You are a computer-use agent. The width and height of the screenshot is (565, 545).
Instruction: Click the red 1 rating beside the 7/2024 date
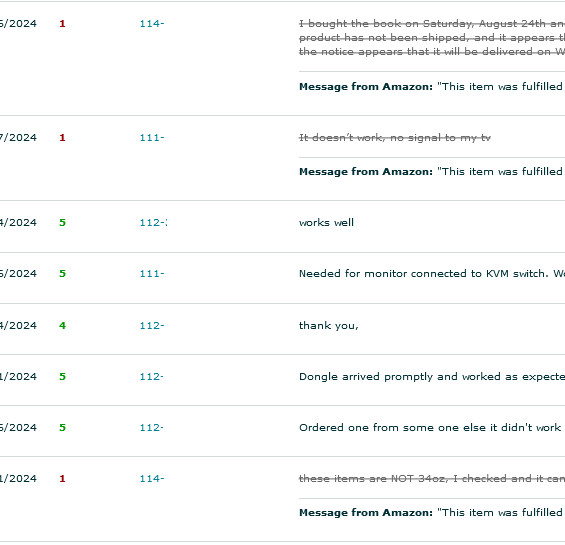click(x=62, y=138)
